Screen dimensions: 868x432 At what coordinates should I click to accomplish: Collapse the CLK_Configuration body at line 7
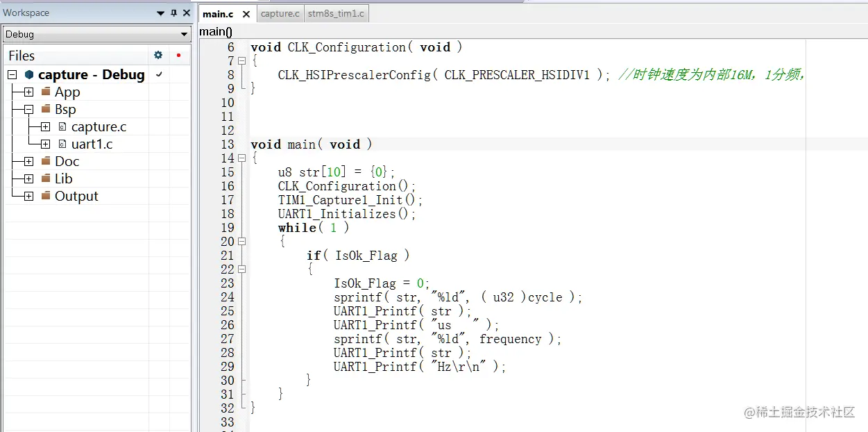(241, 61)
